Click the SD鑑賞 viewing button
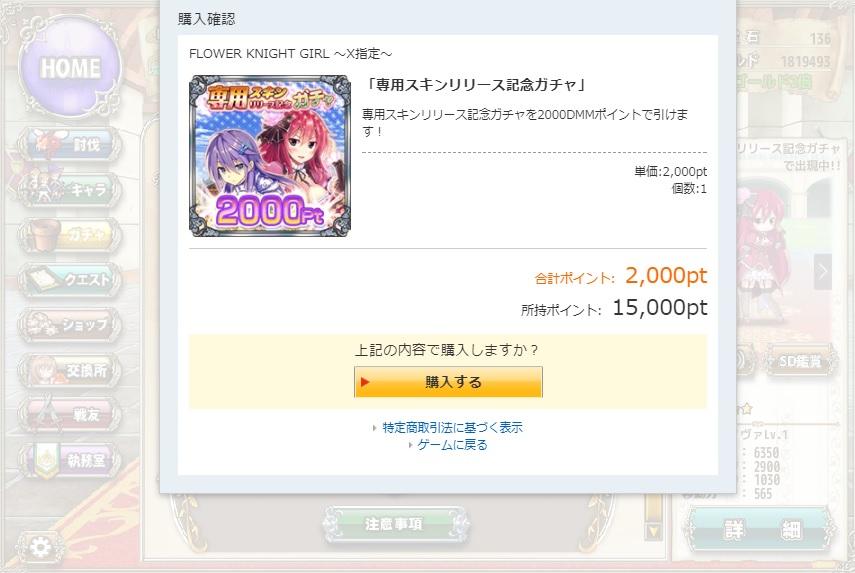This screenshot has width=855, height=573. pyautogui.click(x=800, y=360)
